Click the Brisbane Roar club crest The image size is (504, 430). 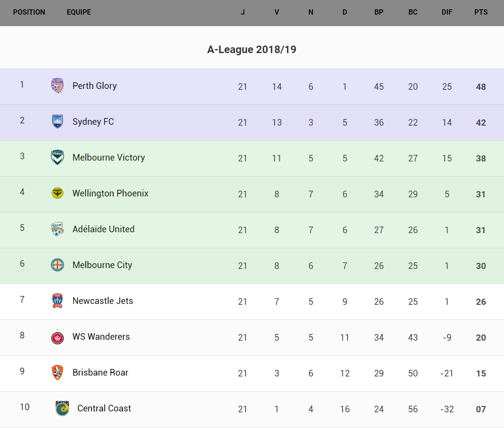click(57, 372)
